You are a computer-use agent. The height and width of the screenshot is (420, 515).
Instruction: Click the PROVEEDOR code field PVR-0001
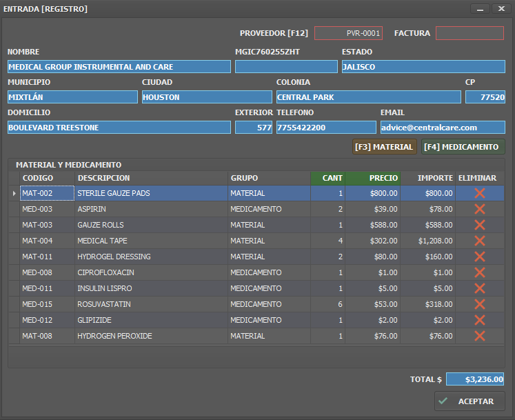[x=348, y=33]
